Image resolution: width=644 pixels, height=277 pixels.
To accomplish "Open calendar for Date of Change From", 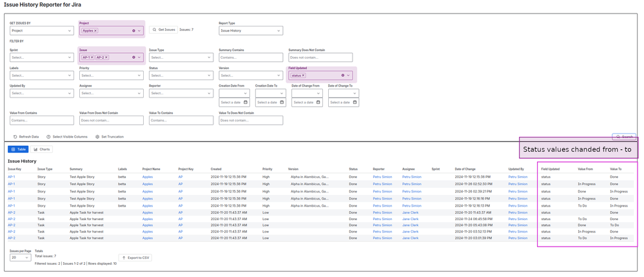I will click(x=318, y=103).
